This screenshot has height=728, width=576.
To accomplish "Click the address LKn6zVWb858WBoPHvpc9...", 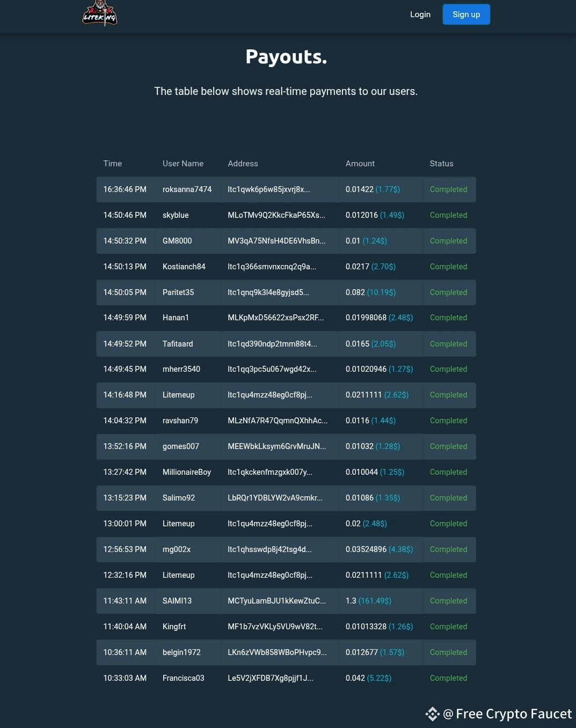I will tap(277, 652).
